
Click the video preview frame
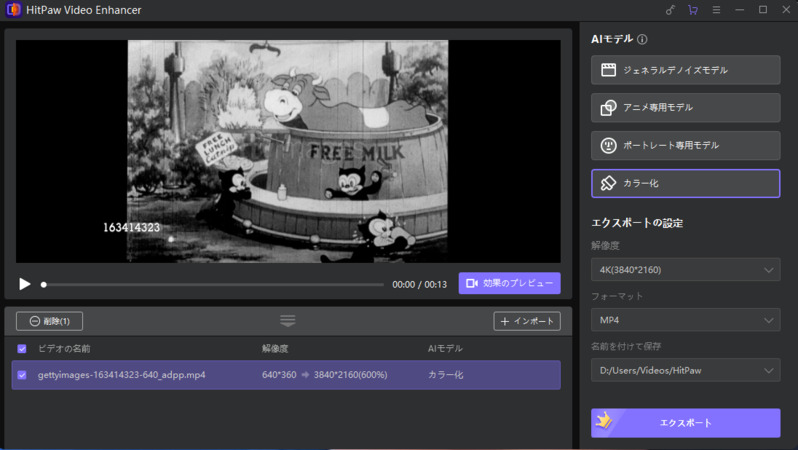(288, 151)
